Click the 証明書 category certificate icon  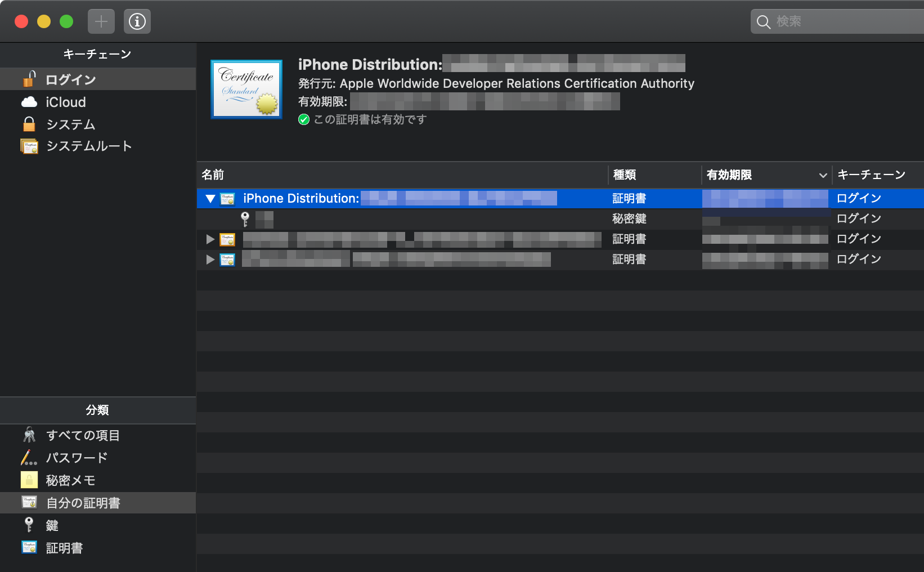click(x=29, y=547)
